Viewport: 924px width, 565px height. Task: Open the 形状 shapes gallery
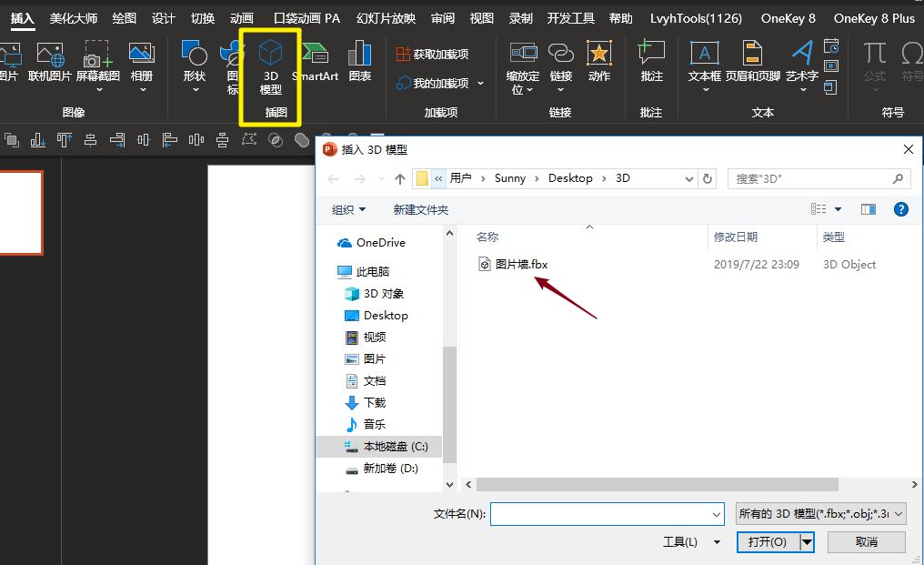point(195,66)
